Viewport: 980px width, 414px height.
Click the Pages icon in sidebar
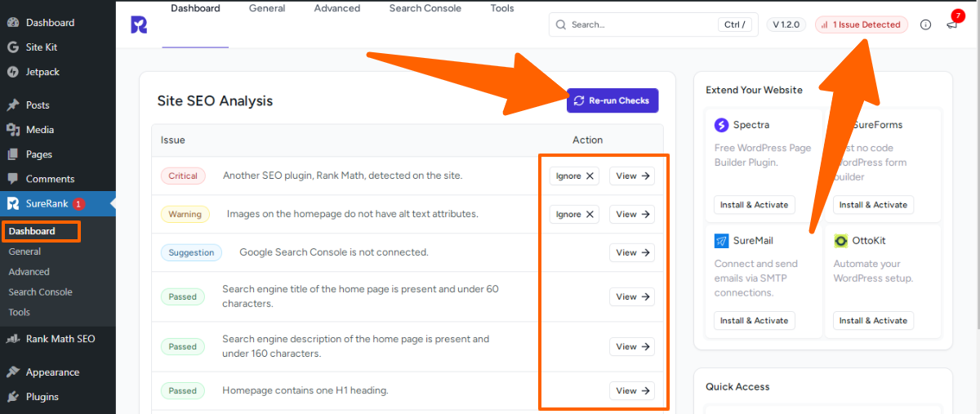point(12,154)
